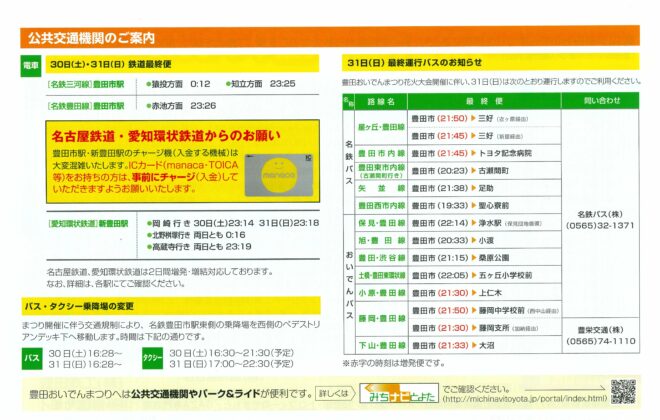Viewport: 660px width, 420px height.
Task: Click the 詳しくは arrow label
Action: 335,393
